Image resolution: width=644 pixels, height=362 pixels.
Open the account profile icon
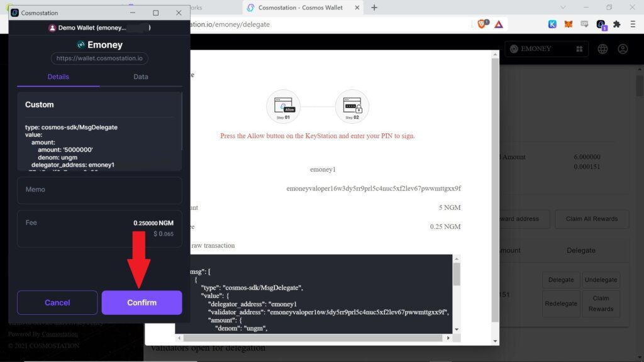(x=623, y=49)
